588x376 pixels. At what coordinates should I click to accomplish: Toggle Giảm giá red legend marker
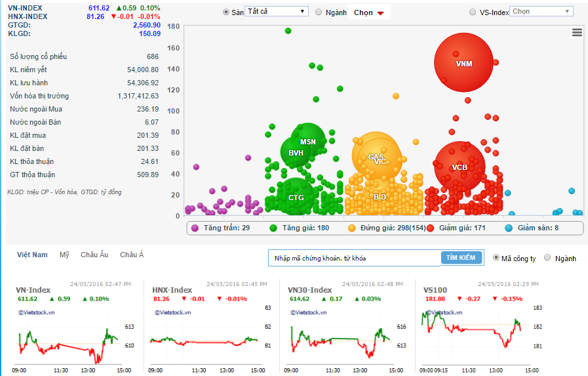(x=430, y=228)
